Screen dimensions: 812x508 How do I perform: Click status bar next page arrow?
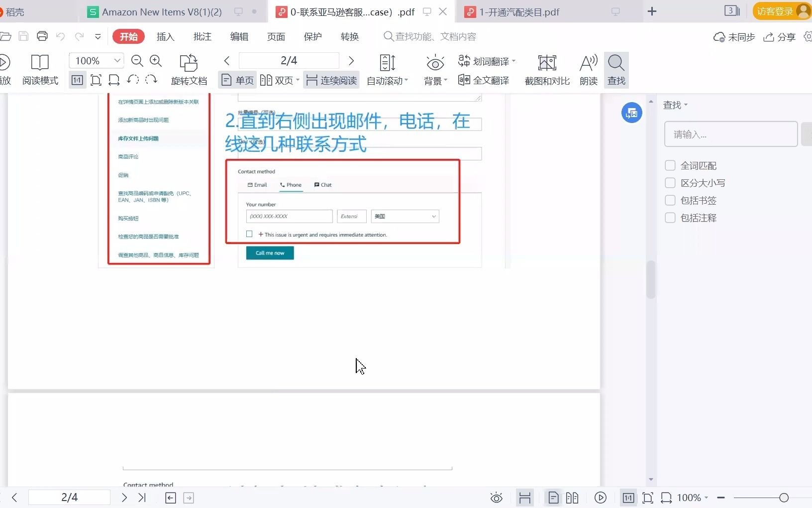tap(124, 497)
